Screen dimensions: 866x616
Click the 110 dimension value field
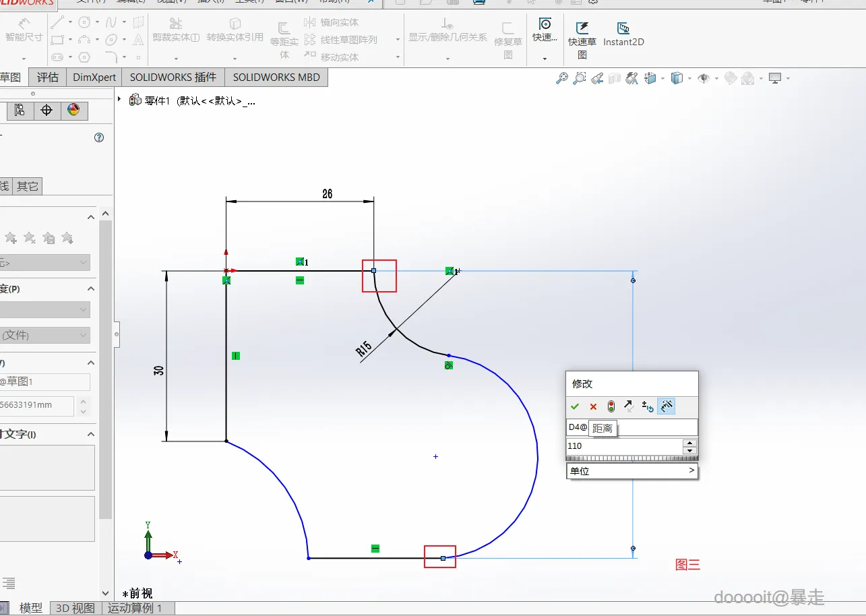click(x=624, y=446)
